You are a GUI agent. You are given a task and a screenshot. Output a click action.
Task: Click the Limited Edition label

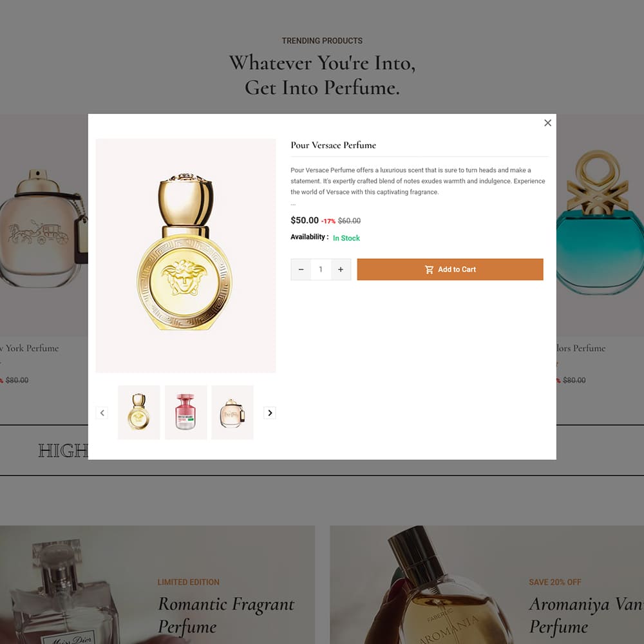(x=189, y=582)
